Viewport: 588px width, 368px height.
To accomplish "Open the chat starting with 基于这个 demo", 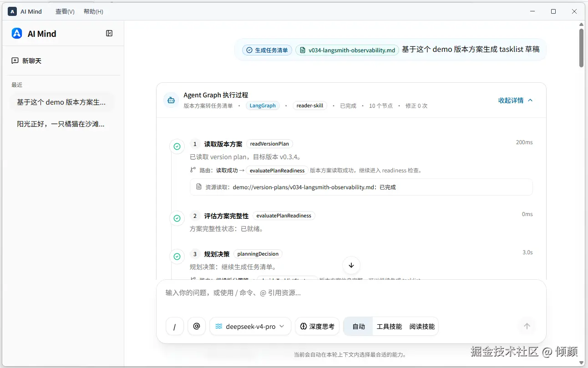I will pyautogui.click(x=61, y=102).
